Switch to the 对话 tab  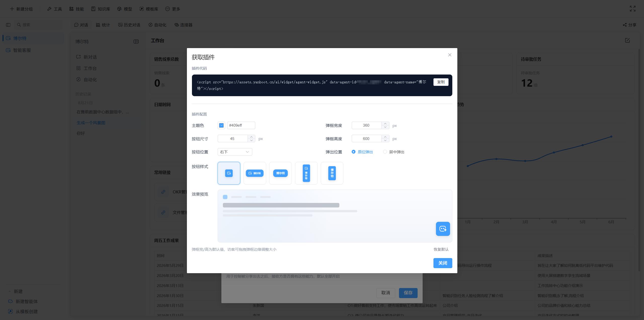(x=81, y=25)
